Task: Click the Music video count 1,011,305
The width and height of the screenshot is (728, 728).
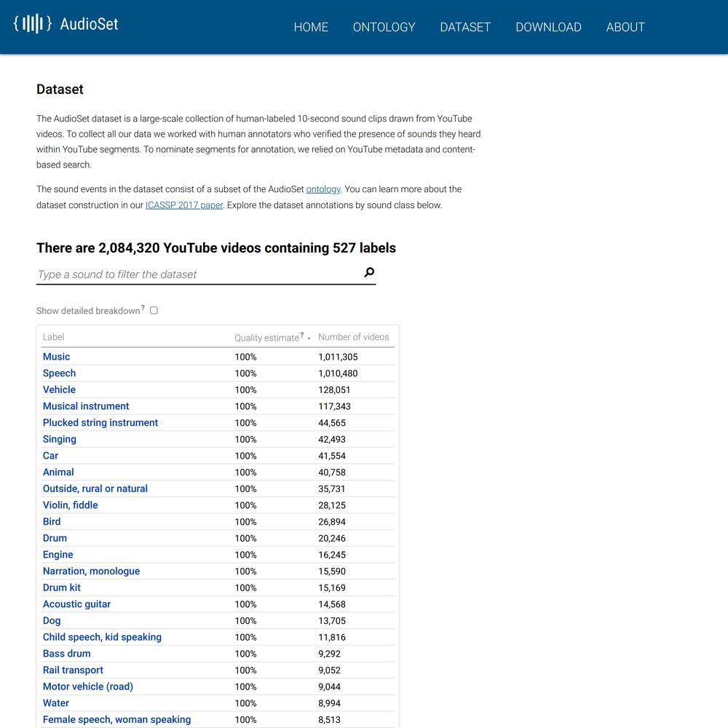Action: (338, 357)
